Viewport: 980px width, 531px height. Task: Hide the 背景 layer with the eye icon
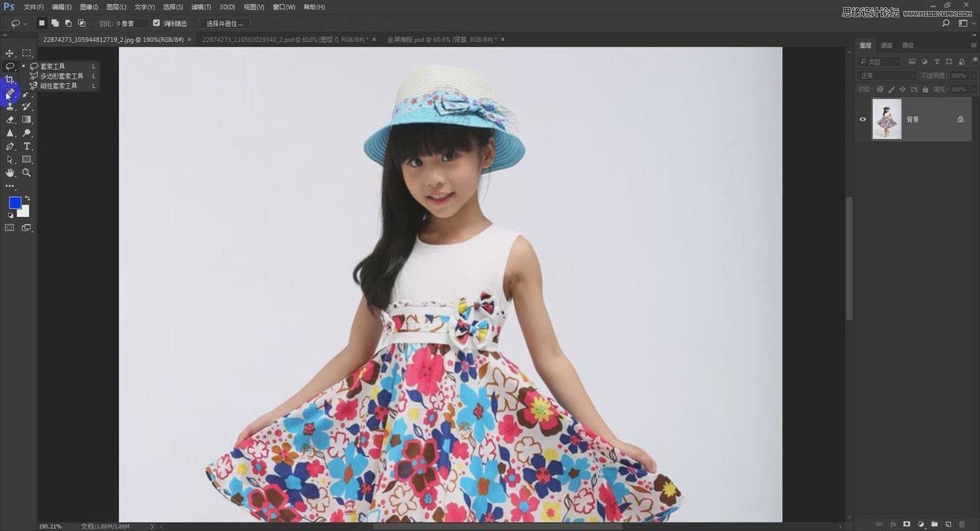862,119
